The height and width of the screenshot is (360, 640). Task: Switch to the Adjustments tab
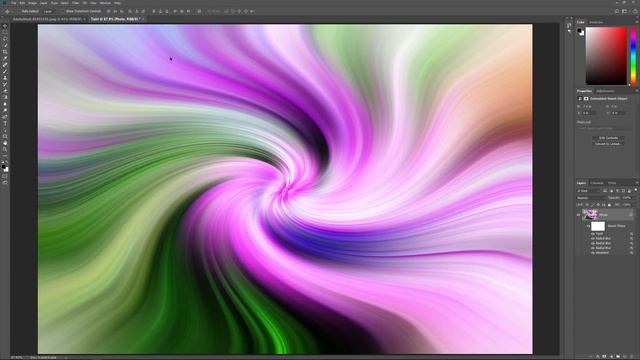605,91
